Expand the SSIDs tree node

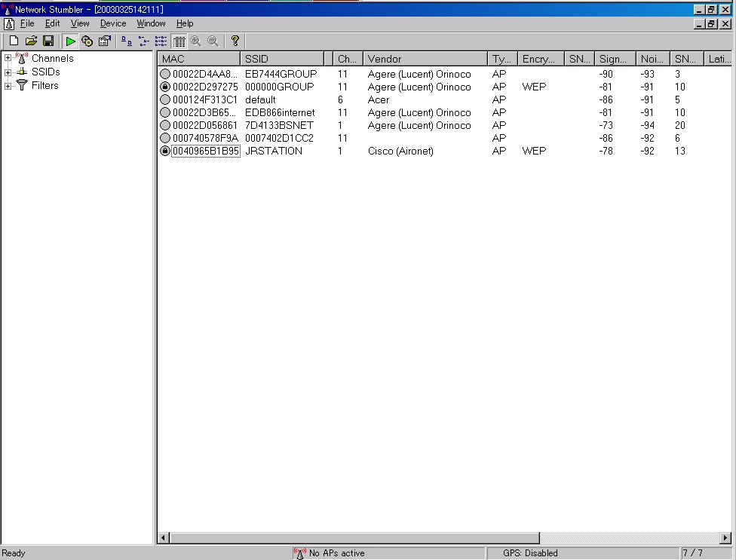pyautogui.click(x=8, y=72)
